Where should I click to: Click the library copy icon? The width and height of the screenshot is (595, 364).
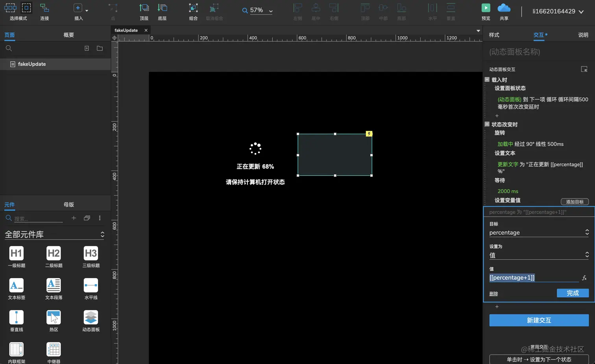pos(87,218)
